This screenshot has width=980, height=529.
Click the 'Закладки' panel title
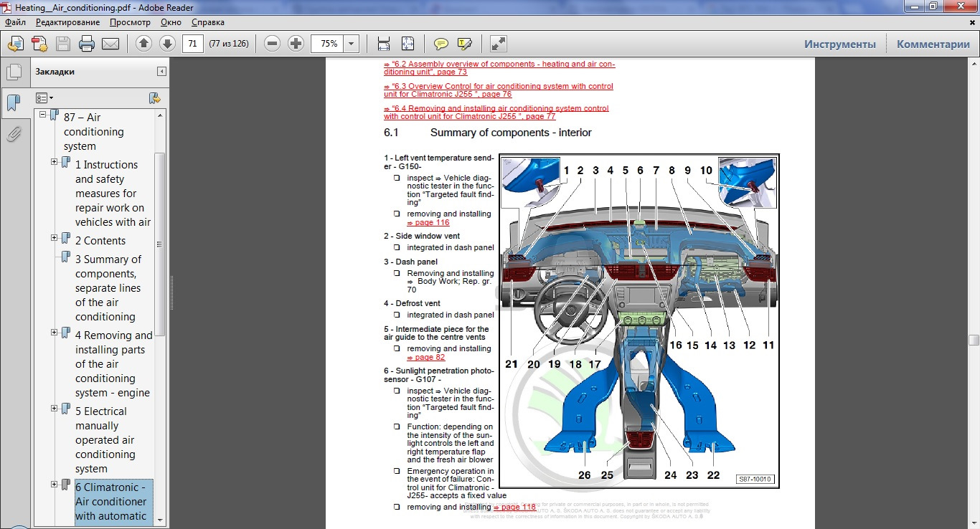(55, 72)
